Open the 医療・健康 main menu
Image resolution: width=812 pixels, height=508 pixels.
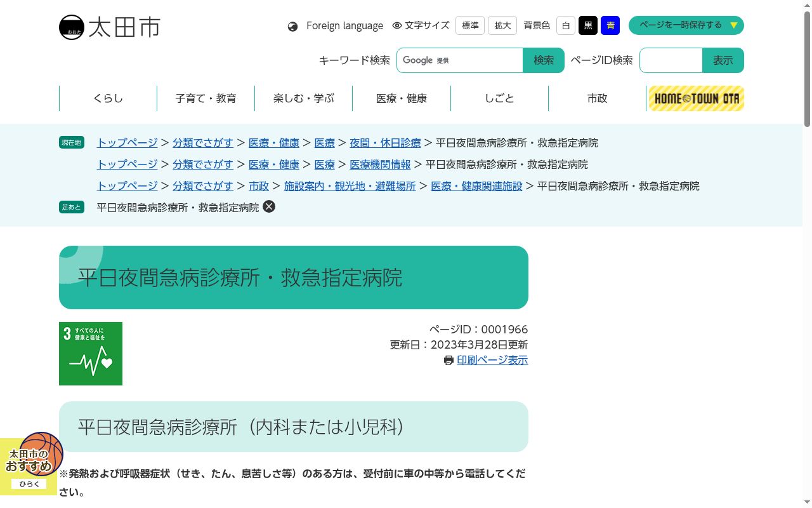402,98
